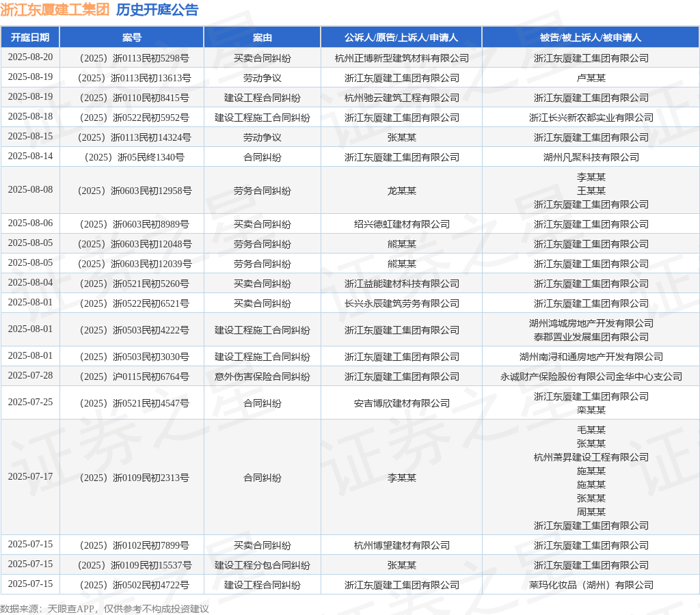
Task: Select case number 浙0113民初13613号
Action: 151,78
